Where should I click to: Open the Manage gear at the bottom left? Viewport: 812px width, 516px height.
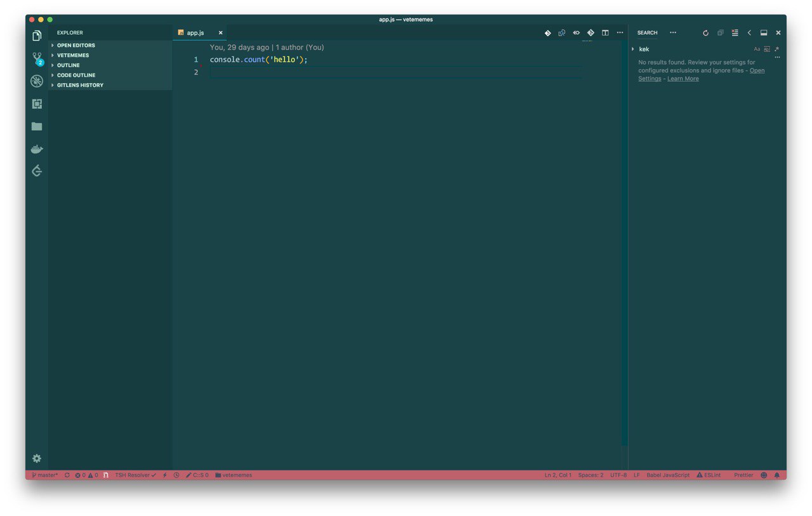[x=37, y=458]
